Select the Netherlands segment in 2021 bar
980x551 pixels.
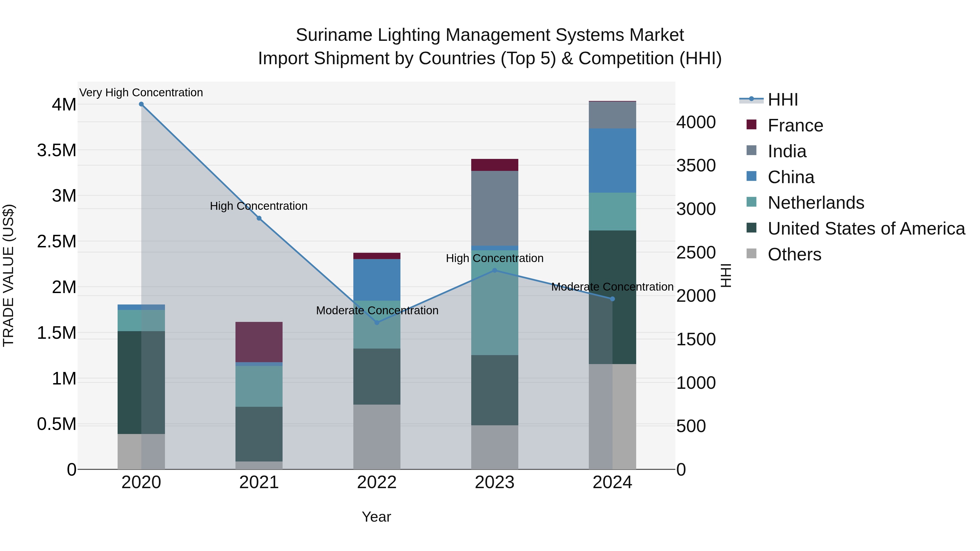(x=259, y=386)
